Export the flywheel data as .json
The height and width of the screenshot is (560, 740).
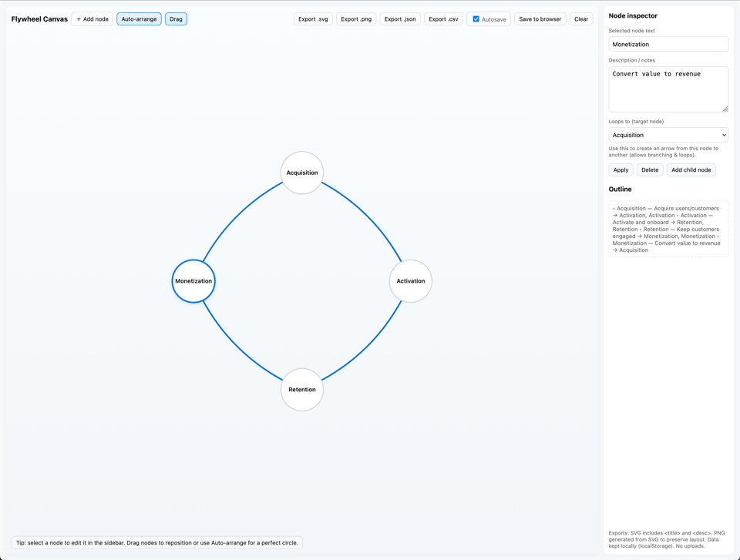399,18
